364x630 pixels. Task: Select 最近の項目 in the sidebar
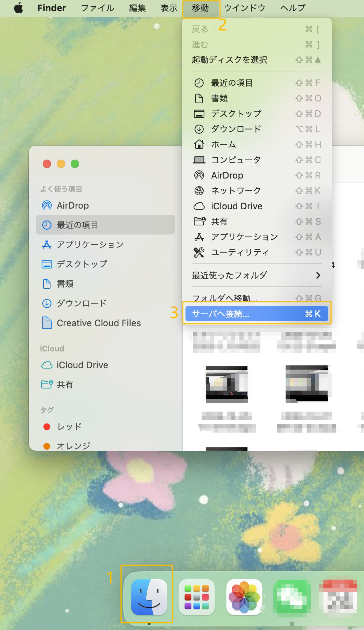tap(105, 225)
